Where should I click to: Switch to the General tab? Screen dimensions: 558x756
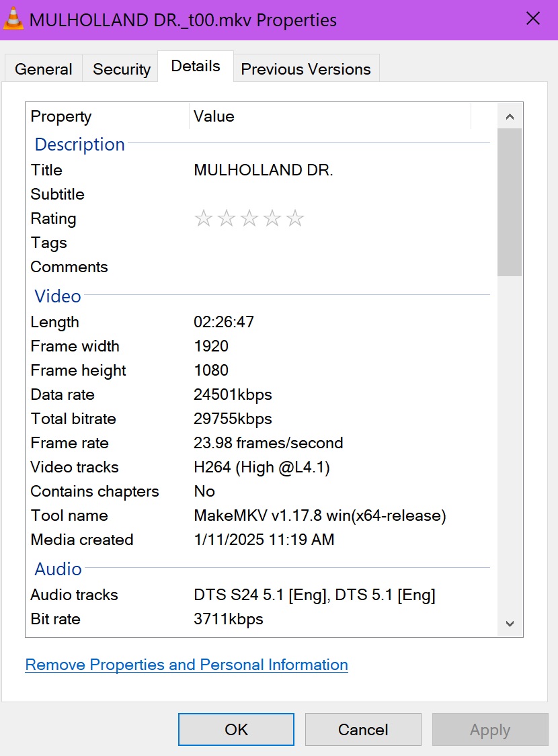(44, 69)
